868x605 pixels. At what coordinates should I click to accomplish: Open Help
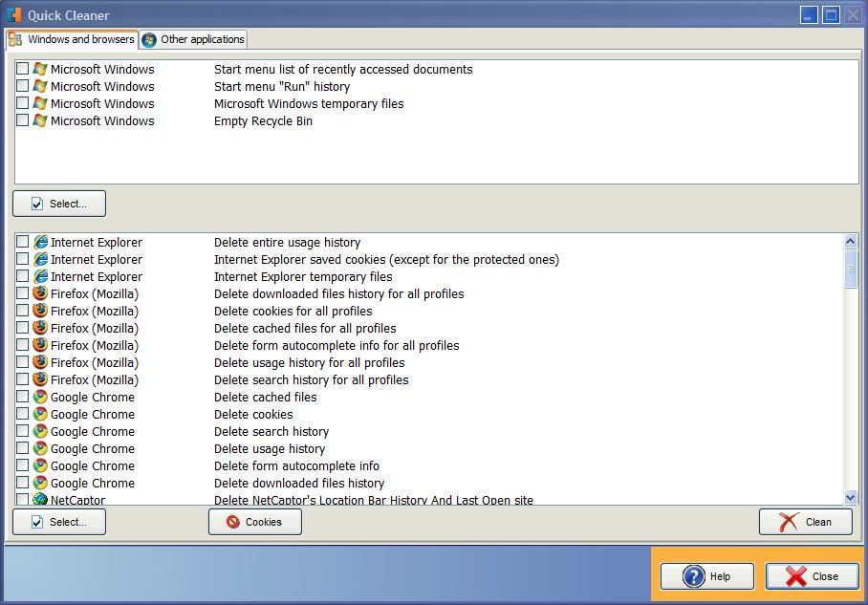point(706,576)
